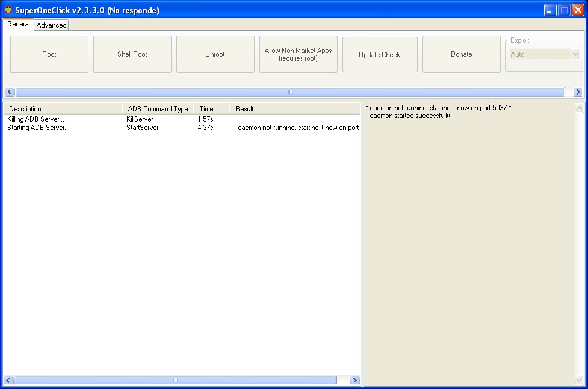Minimize the SuperOneClick window

point(550,10)
